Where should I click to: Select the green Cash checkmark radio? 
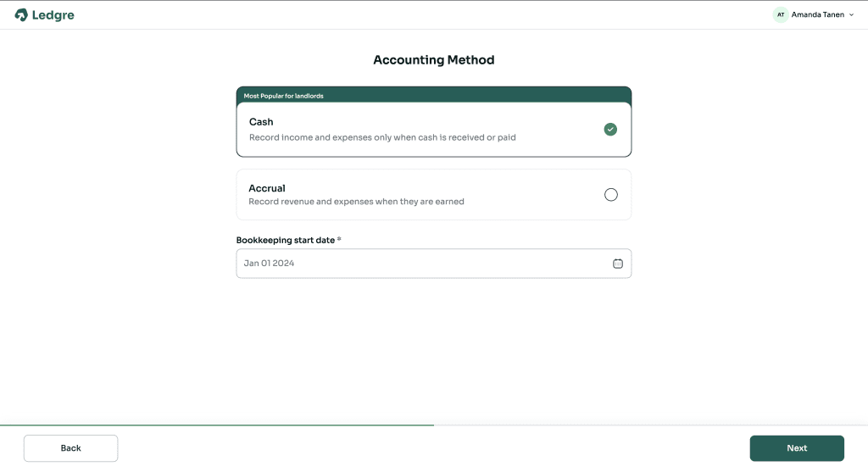610,130
